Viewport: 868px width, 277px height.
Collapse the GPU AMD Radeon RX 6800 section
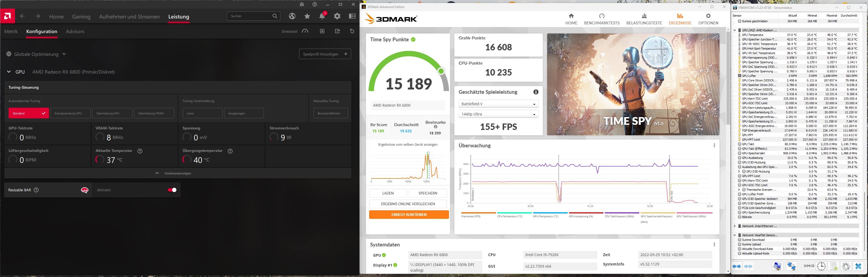tap(8, 72)
